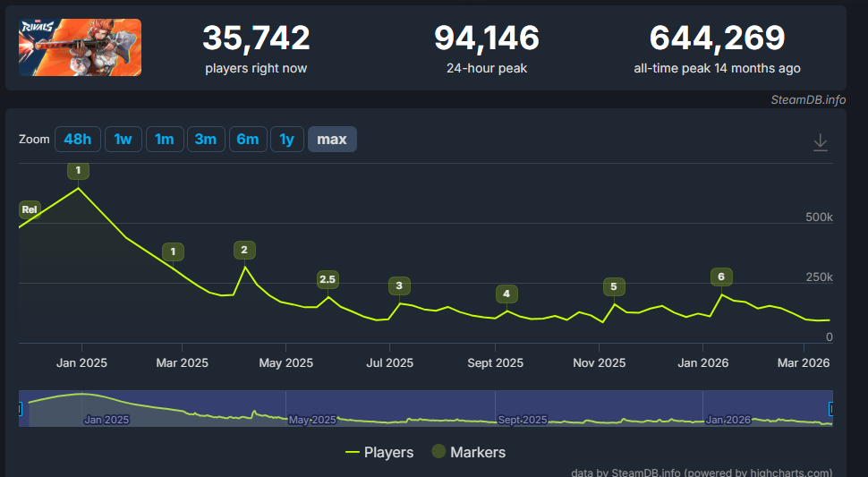Set chart zoom to 1w

123,139
